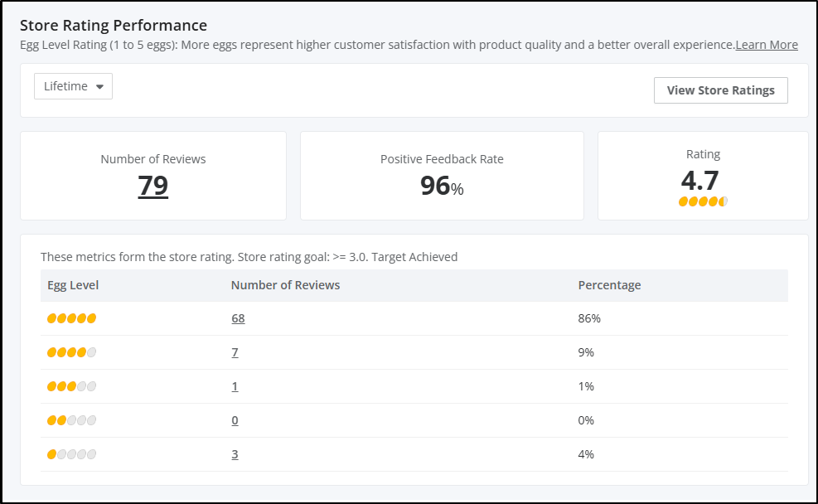Viewport: 818px width, 504px height.
Task: View the 3 one-egg reviews
Action: click(x=235, y=454)
